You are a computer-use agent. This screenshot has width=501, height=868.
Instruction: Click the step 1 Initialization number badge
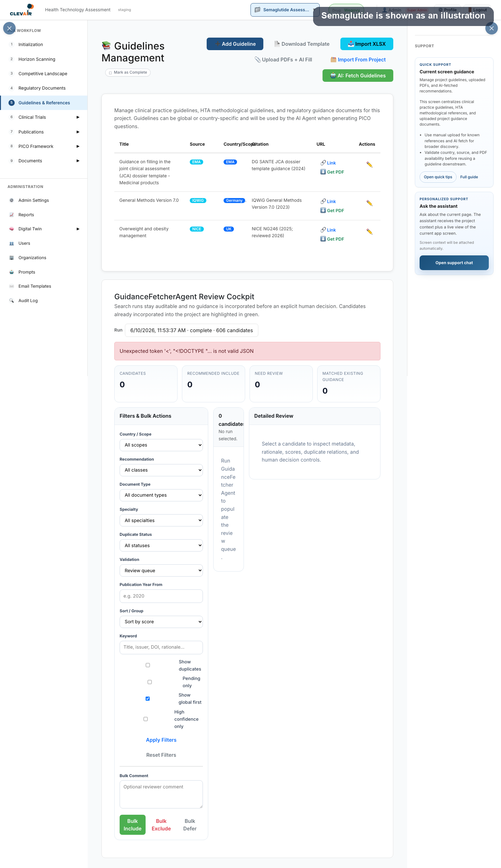11,44
